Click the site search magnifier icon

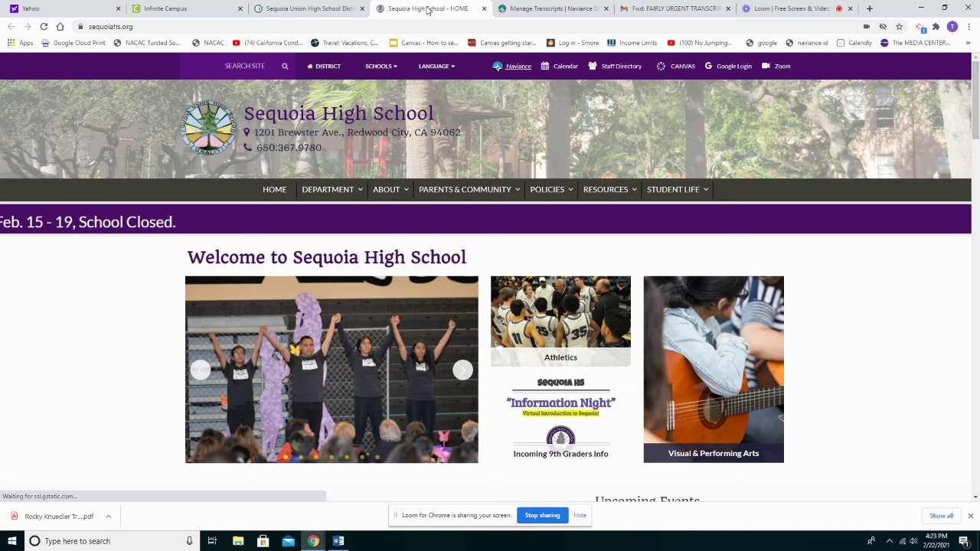point(285,66)
